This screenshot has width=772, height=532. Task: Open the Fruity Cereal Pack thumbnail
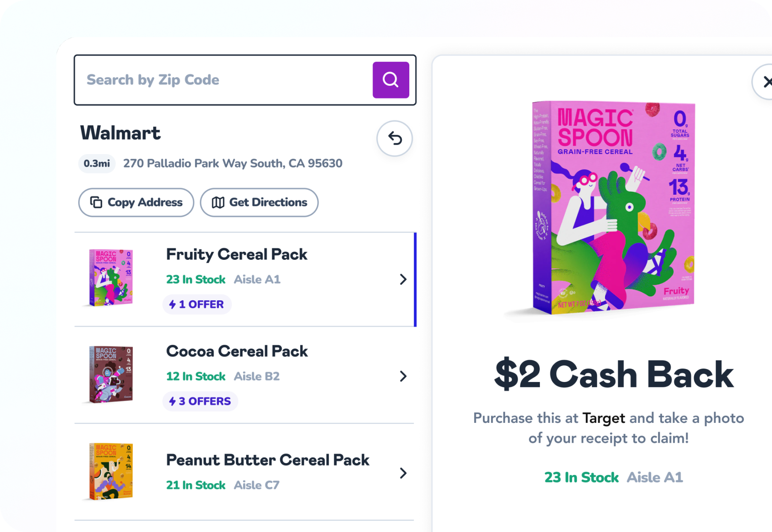coord(111,278)
